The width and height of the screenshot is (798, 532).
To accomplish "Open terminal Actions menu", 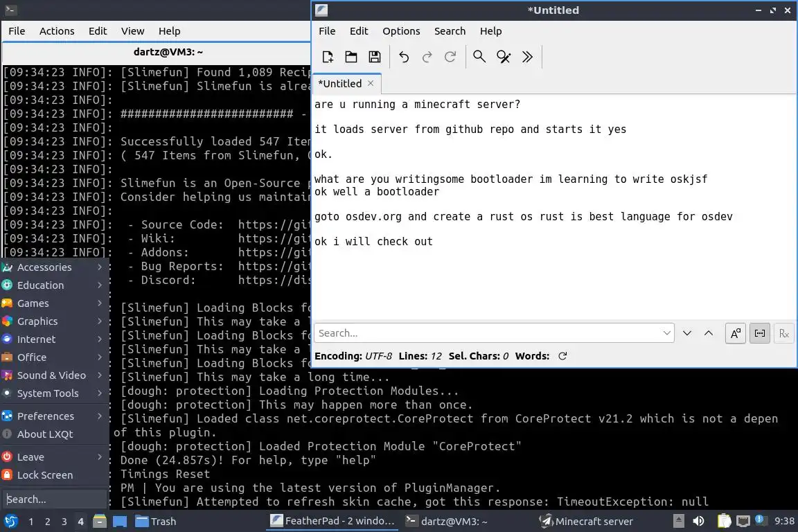I will click(x=57, y=31).
